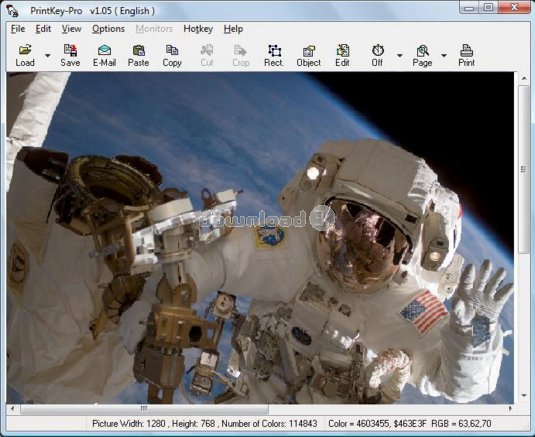Viewport: 535px width, 437px height.
Task: Print the picture with Print icon
Action: click(466, 55)
